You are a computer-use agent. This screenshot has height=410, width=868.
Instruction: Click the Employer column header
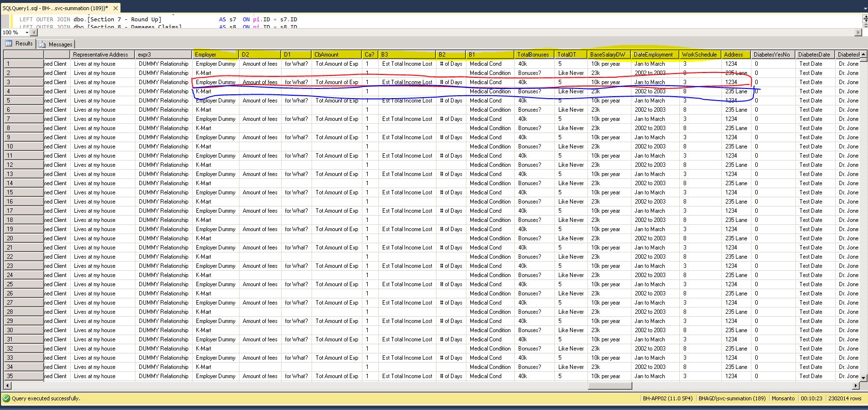(215, 55)
